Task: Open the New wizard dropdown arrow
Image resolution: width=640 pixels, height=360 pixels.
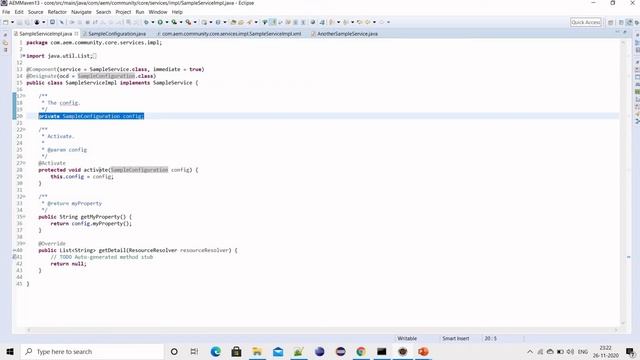Action: pos(12,22)
